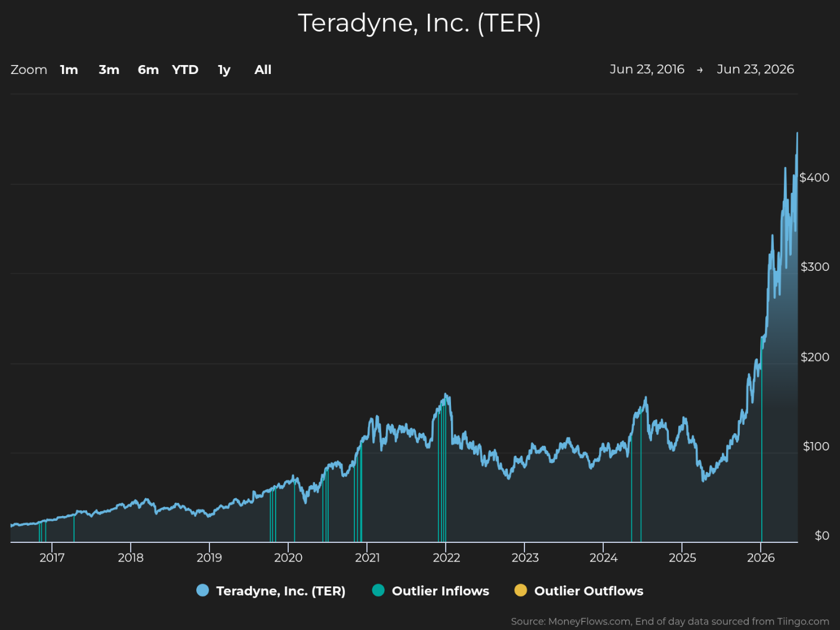The width and height of the screenshot is (840, 630).
Task: Select the All zoom range
Action: coord(263,70)
